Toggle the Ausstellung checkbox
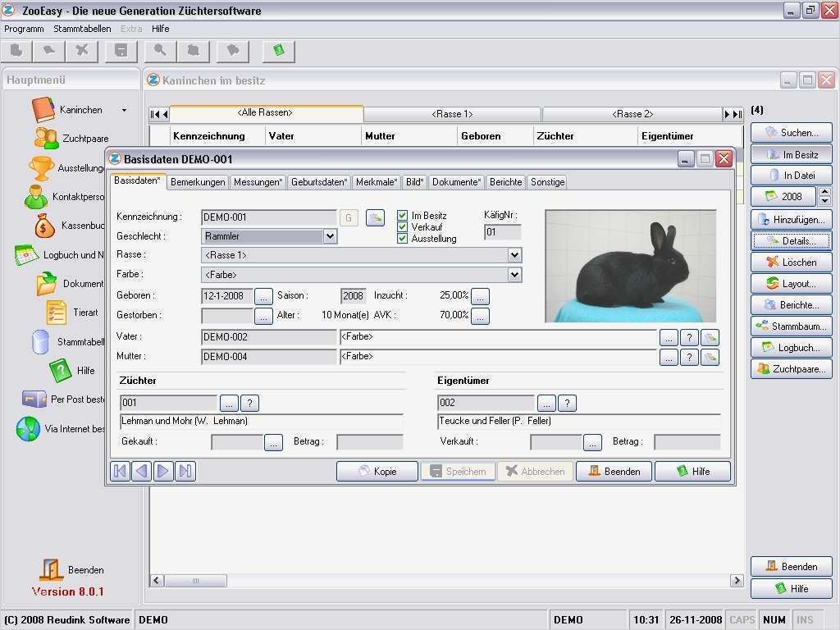840x630 pixels. click(402, 239)
